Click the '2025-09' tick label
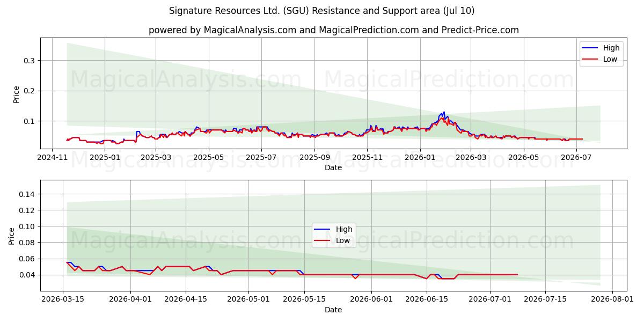644x322 pixels. click(x=314, y=157)
